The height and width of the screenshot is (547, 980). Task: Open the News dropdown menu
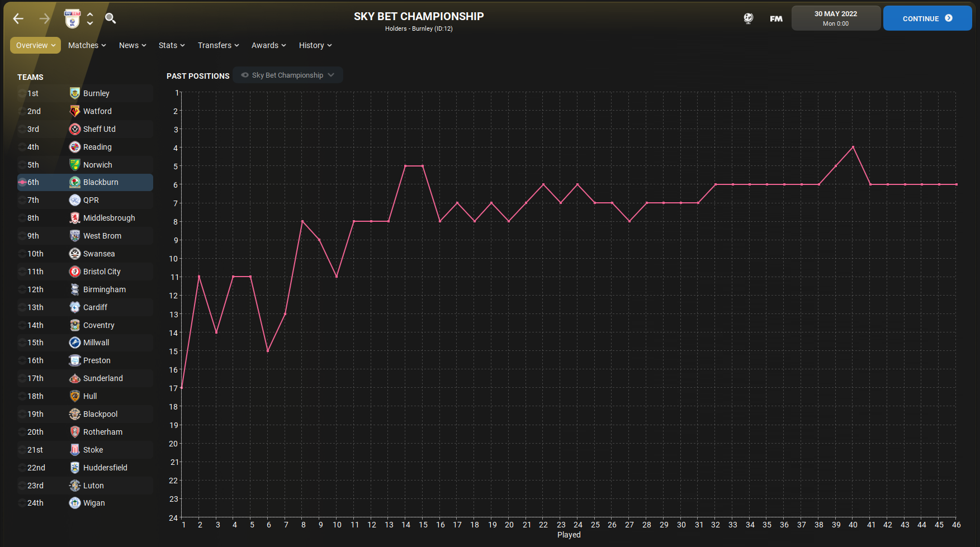[132, 45]
